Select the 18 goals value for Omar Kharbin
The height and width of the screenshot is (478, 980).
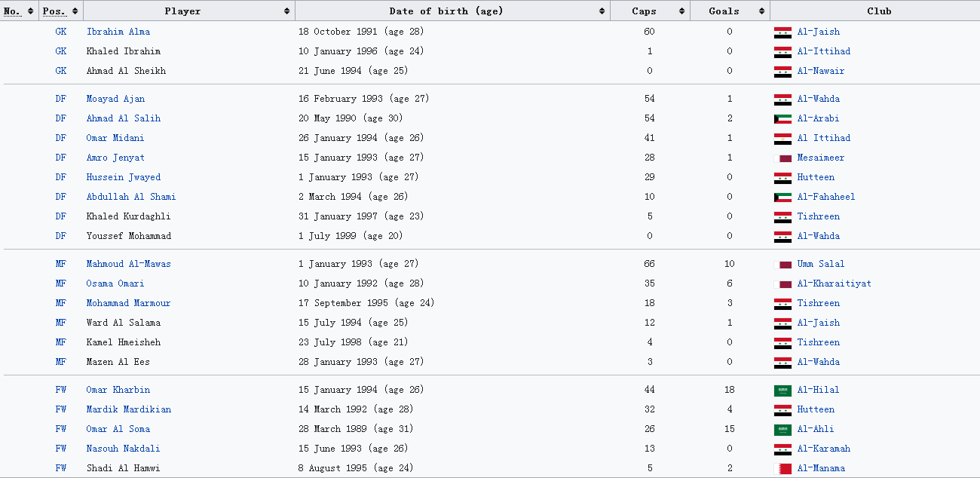(729, 390)
